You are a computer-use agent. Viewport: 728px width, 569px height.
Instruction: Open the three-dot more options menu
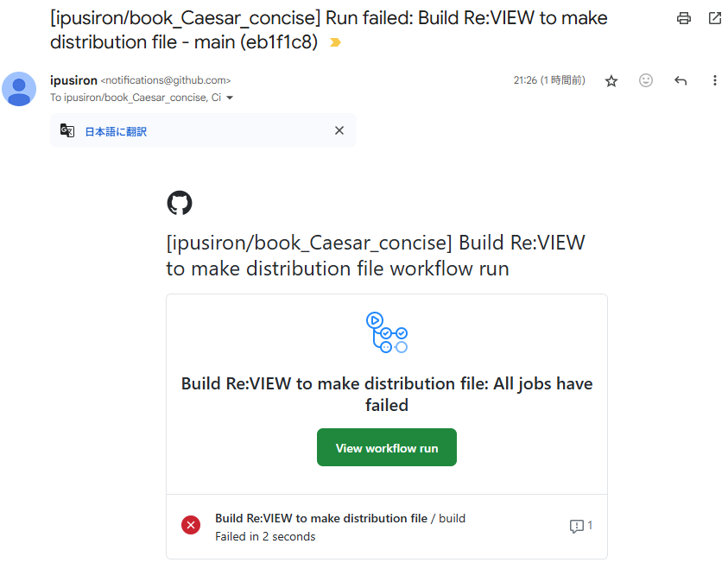[x=714, y=80]
